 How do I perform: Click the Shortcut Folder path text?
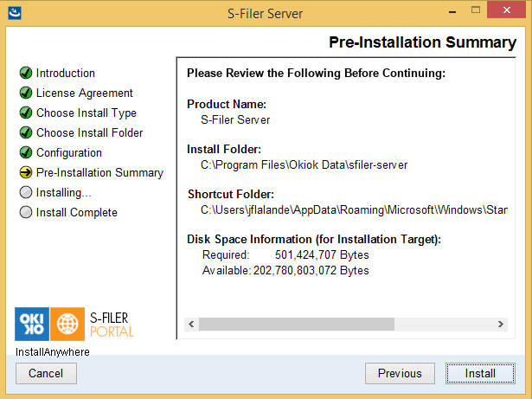click(354, 209)
